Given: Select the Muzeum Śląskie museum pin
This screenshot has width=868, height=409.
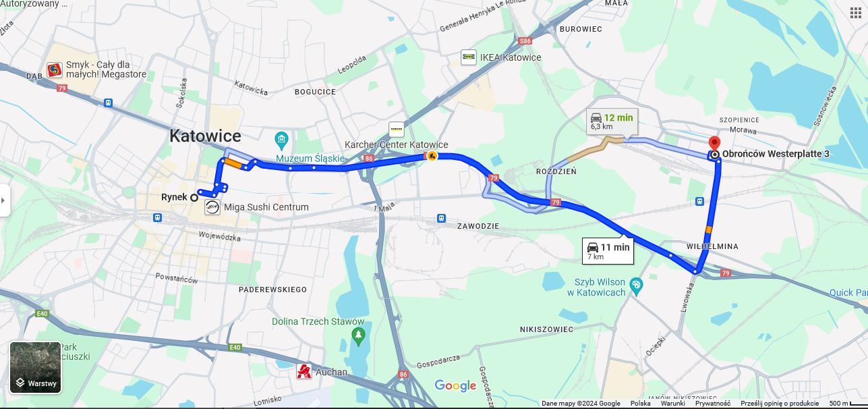Looking at the screenshot, I should coord(282,140).
